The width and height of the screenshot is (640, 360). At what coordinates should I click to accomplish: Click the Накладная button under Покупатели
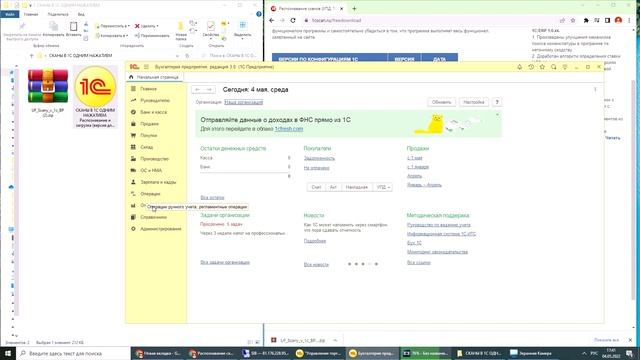click(357, 187)
